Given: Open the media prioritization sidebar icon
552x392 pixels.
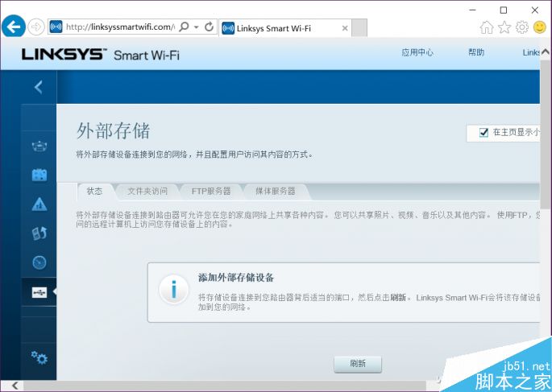Looking at the screenshot, I should point(39,233).
